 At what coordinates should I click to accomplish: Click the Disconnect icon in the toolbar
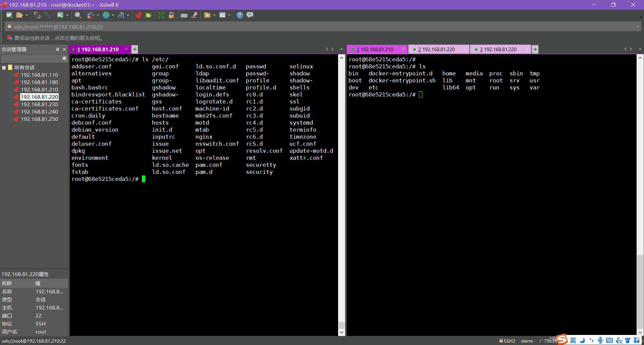pos(37,15)
